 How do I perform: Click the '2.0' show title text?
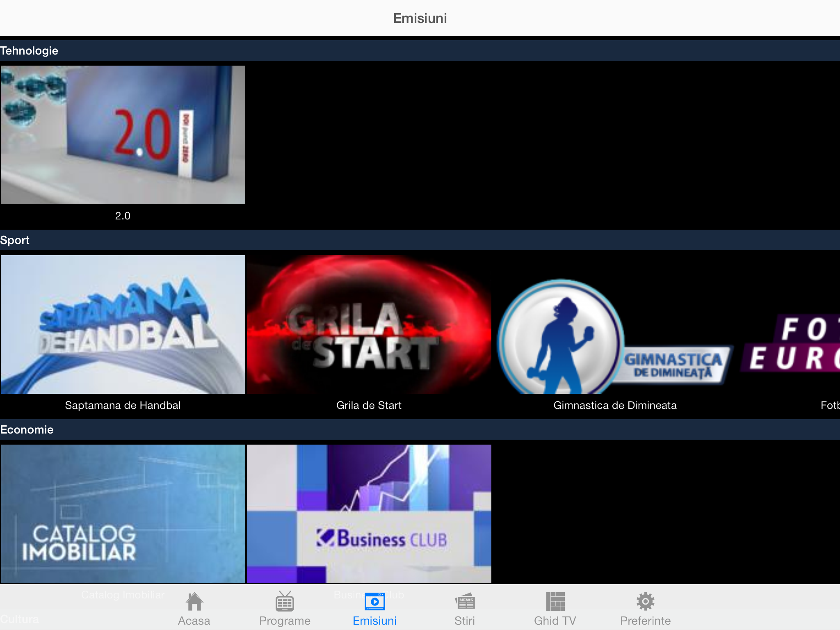(123, 216)
